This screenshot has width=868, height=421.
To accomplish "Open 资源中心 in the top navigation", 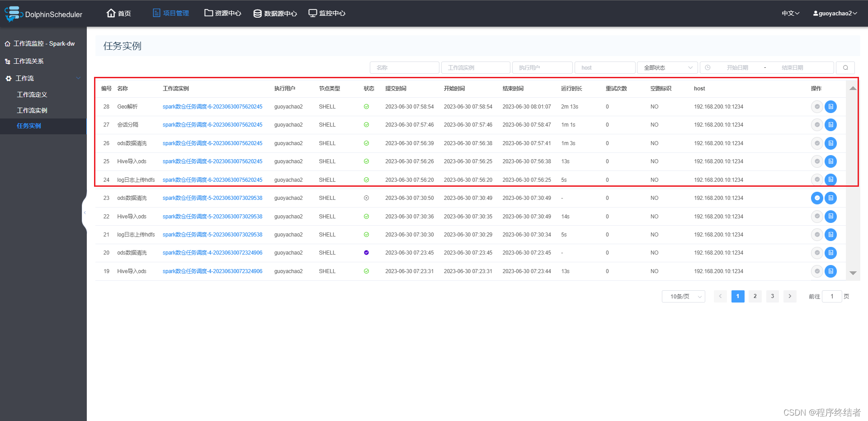I will [x=223, y=13].
